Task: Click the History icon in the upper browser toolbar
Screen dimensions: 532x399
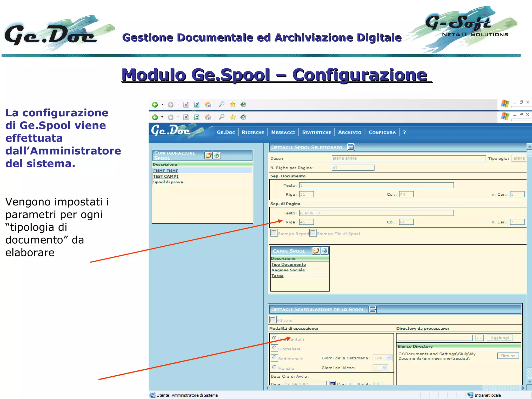Action: (x=243, y=105)
